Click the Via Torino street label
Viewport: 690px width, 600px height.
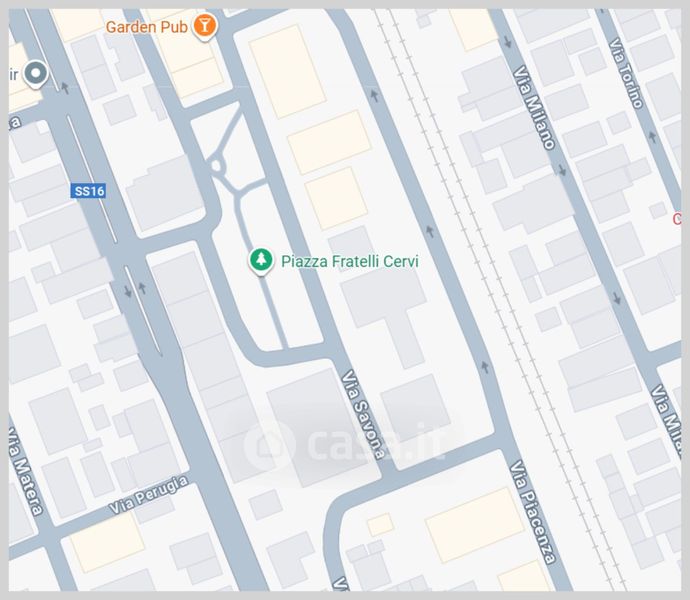point(626,73)
